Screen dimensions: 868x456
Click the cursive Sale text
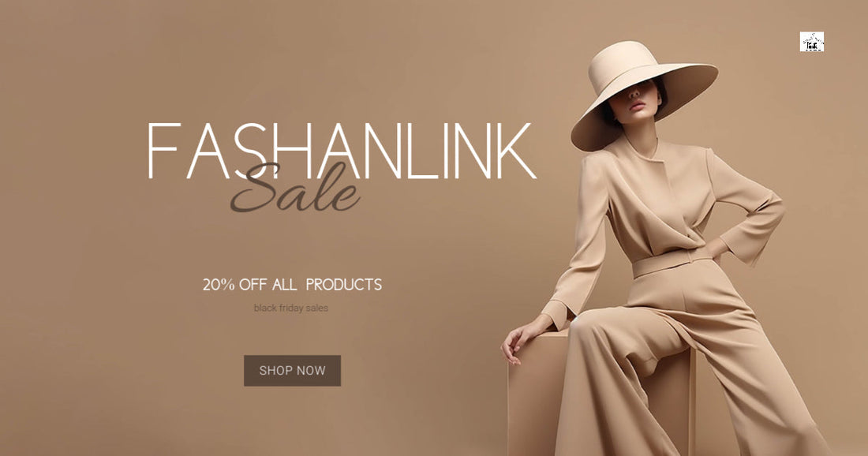295,188
